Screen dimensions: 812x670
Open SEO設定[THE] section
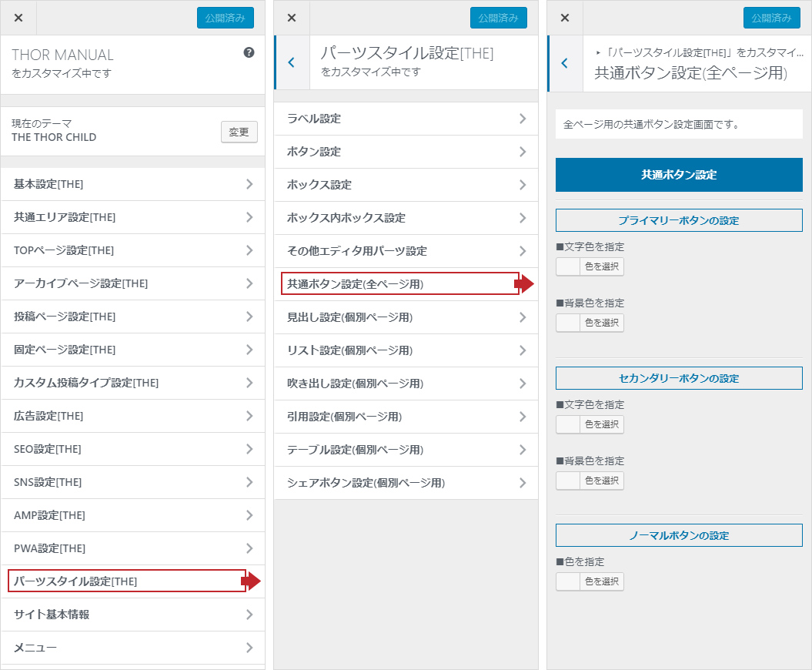pyautogui.click(x=132, y=449)
